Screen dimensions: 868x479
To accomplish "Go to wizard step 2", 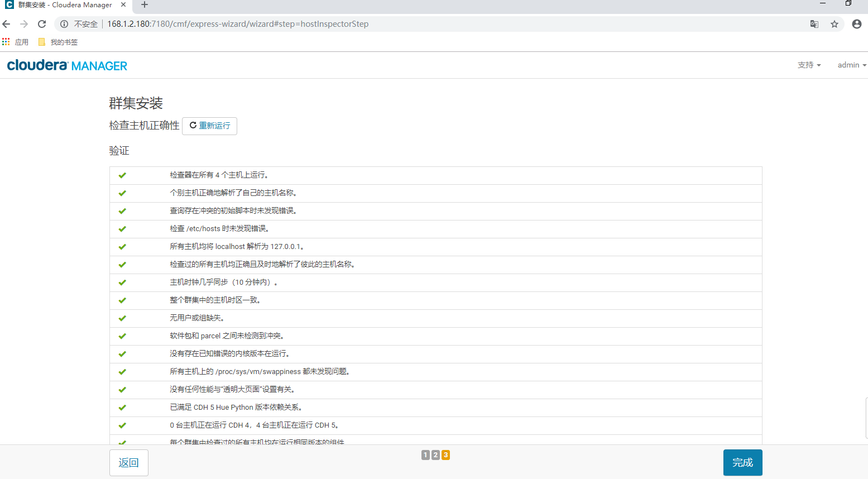I will [x=435, y=455].
